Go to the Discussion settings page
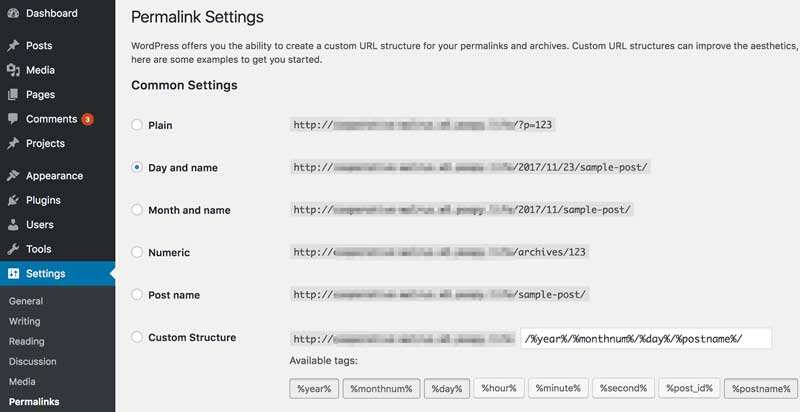Viewport: 800px width, 412px height. click(33, 361)
